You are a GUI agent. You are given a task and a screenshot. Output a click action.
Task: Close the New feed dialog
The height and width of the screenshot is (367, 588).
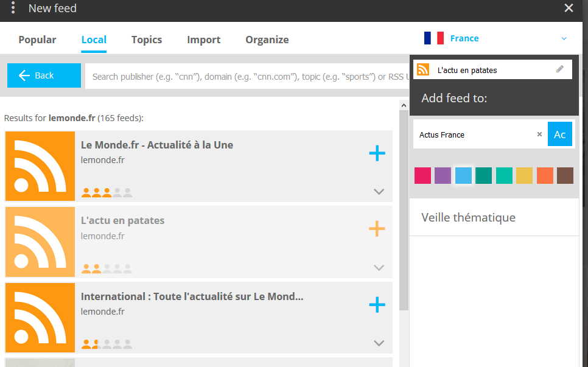click(x=569, y=8)
